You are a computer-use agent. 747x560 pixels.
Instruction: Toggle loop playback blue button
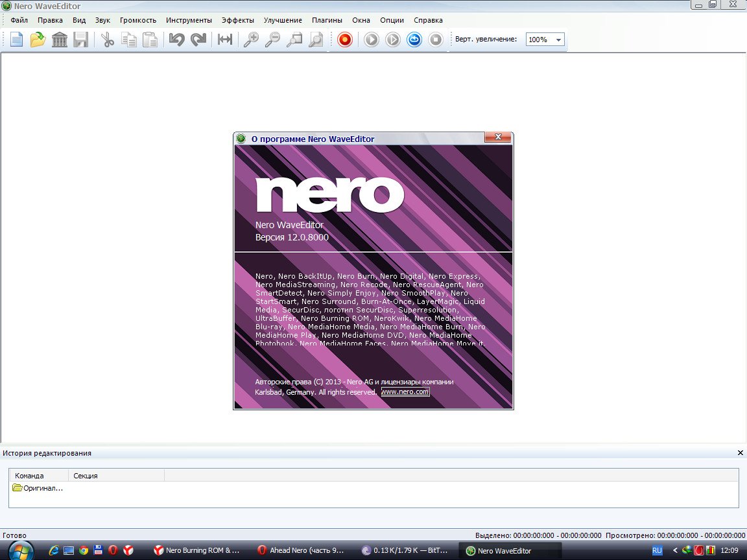click(414, 40)
